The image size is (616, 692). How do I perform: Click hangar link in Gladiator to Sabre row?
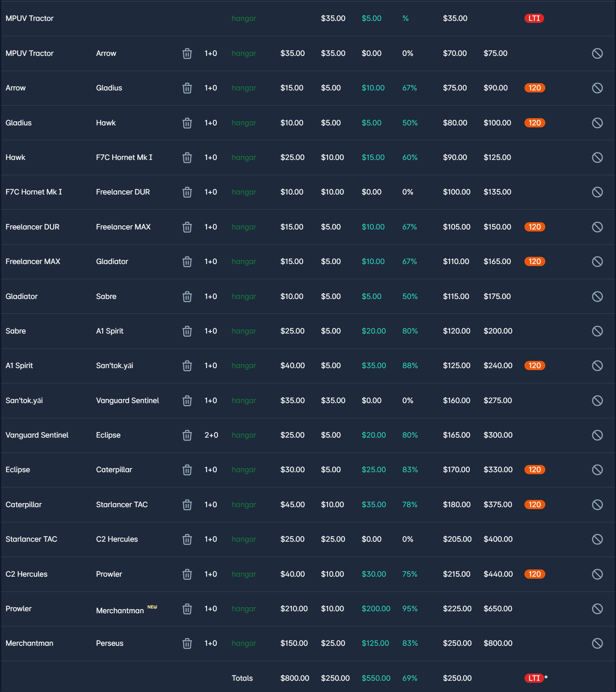tap(244, 297)
